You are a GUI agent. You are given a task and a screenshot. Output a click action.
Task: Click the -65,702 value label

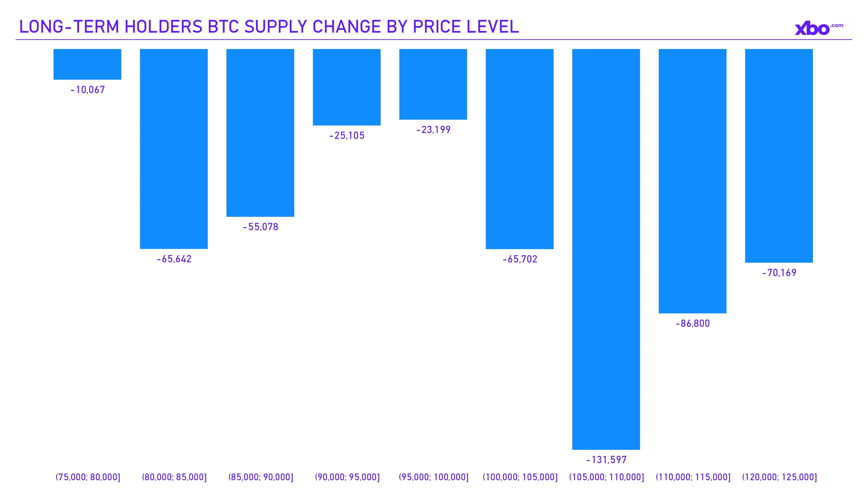click(520, 259)
